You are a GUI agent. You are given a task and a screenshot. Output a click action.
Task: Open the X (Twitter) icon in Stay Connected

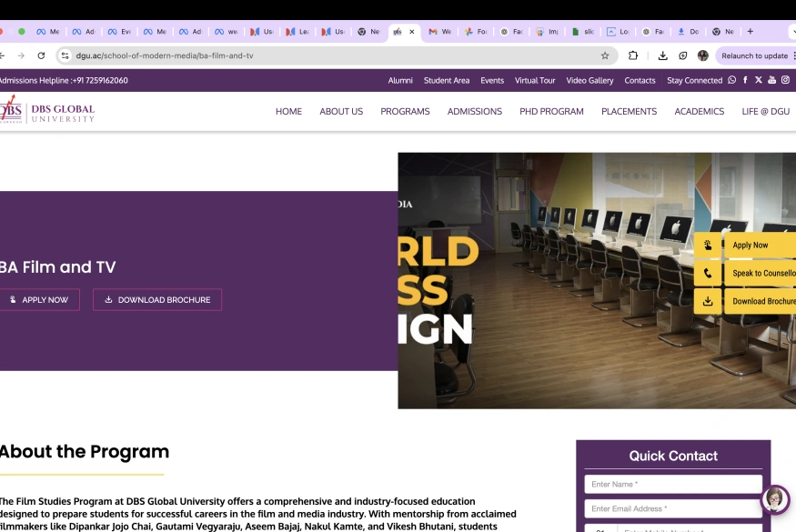tap(759, 80)
